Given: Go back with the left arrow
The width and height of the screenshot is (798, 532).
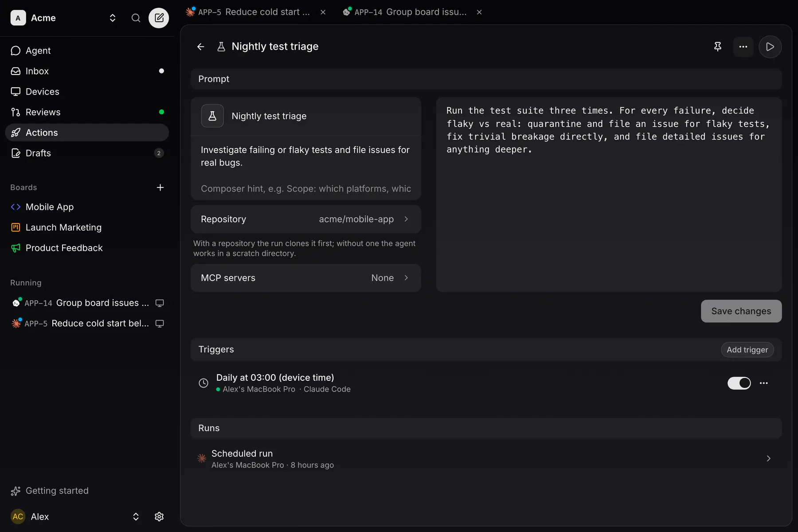Looking at the screenshot, I should (x=201, y=47).
